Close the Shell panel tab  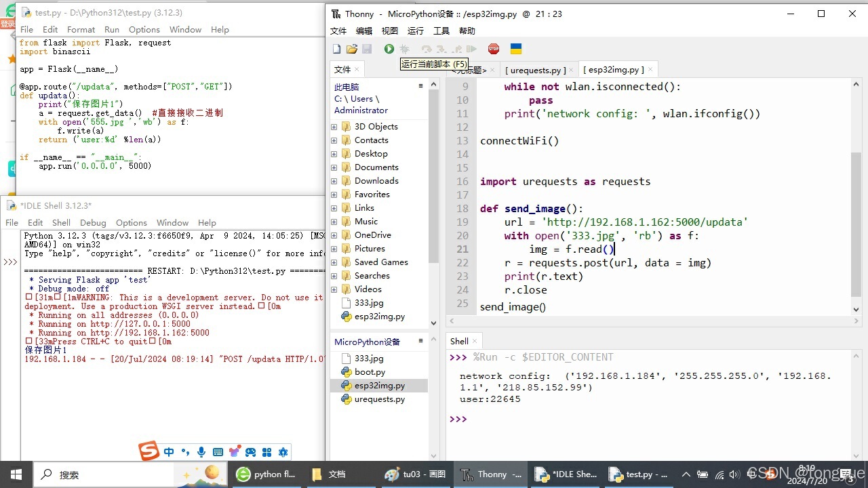(475, 342)
